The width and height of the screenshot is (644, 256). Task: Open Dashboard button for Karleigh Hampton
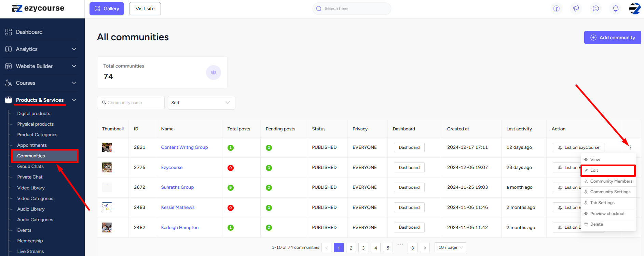pyautogui.click(x=409, y=227)
